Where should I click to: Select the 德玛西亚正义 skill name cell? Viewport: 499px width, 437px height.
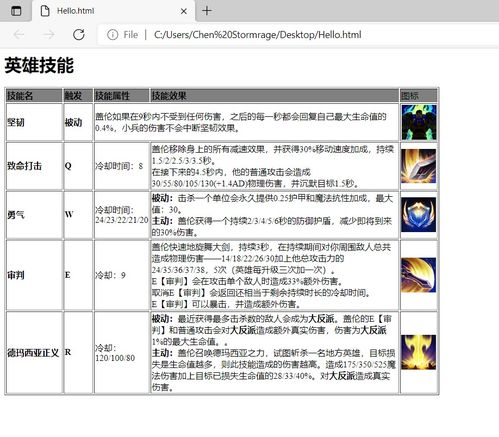click(x=34, y=352)
